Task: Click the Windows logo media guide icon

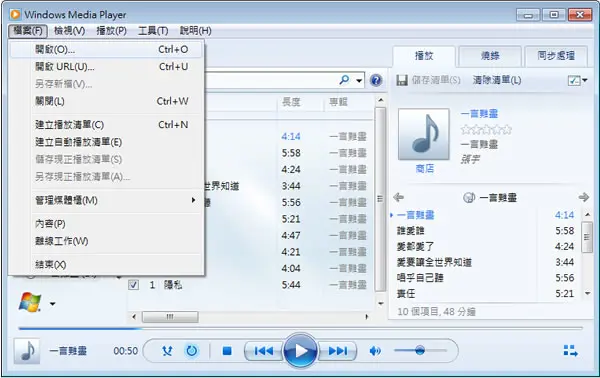Action: click(x=30, y=302)
